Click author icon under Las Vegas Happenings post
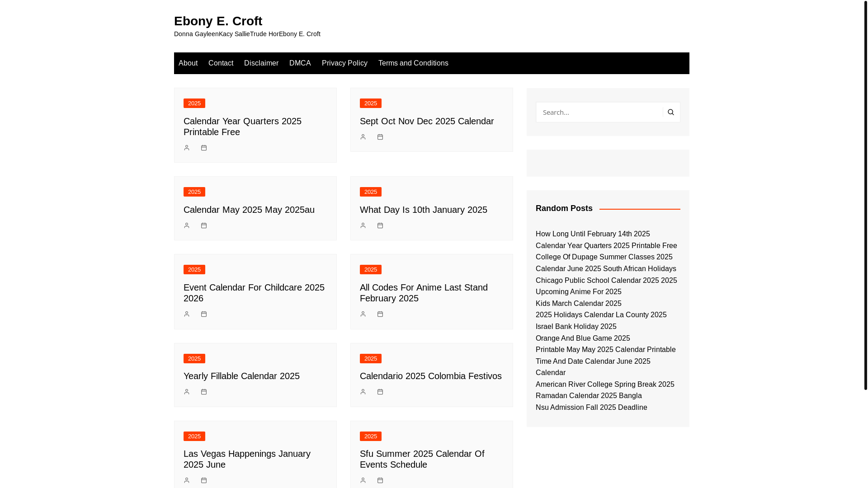The image size is (868, 488). pyautogui.click(x=187, y=480)
